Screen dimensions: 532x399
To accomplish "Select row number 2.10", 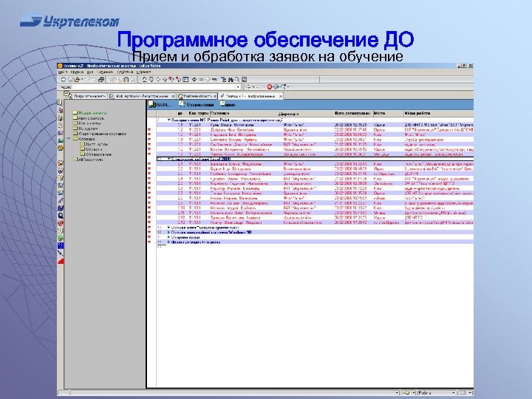I will (x=315, y=208).
